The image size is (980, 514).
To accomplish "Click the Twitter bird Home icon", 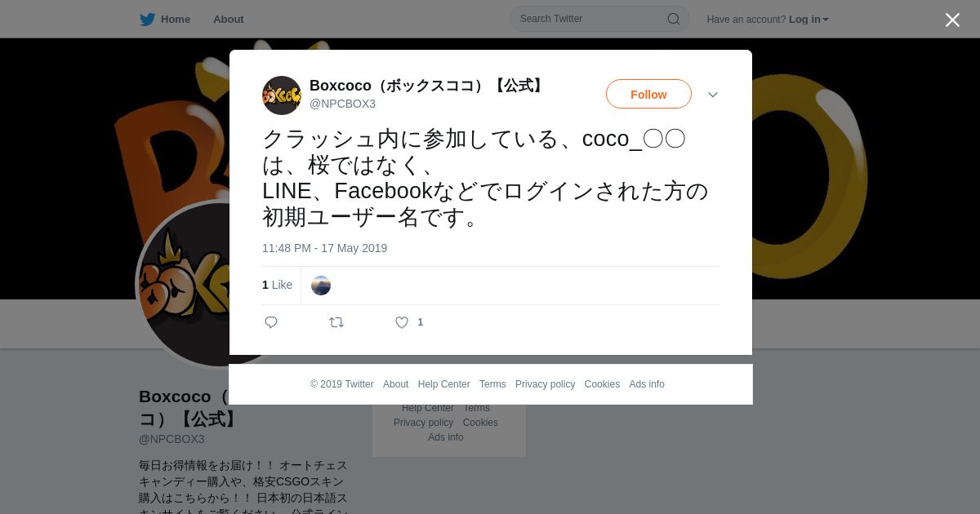I will [x=147, y=20].
